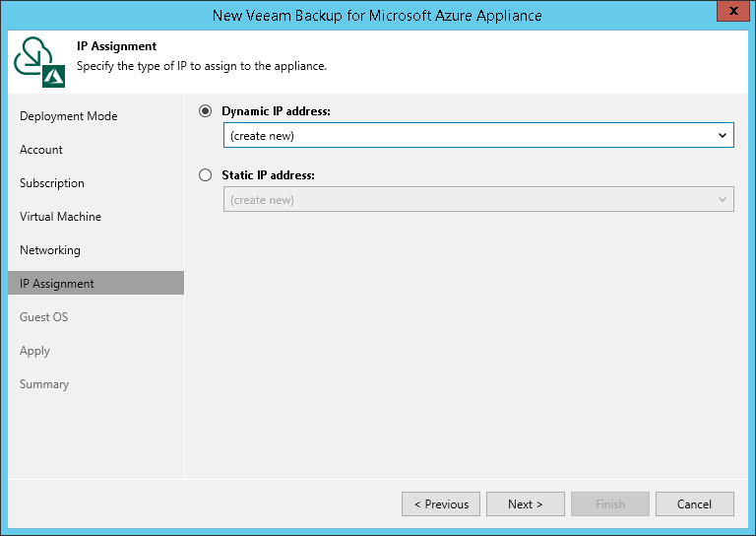Click the IP Assignment heading text
Screen dimensions: 756x536
(x=117, y=46)
